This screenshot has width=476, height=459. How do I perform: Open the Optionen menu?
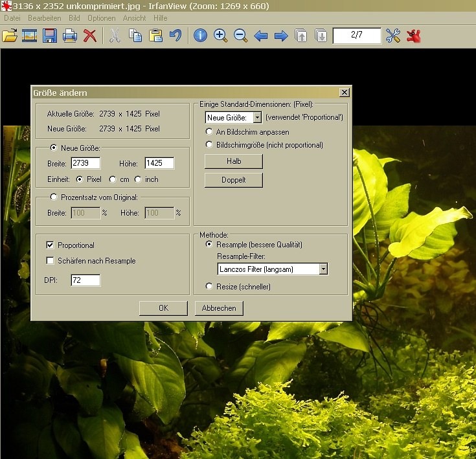(101, 18)
